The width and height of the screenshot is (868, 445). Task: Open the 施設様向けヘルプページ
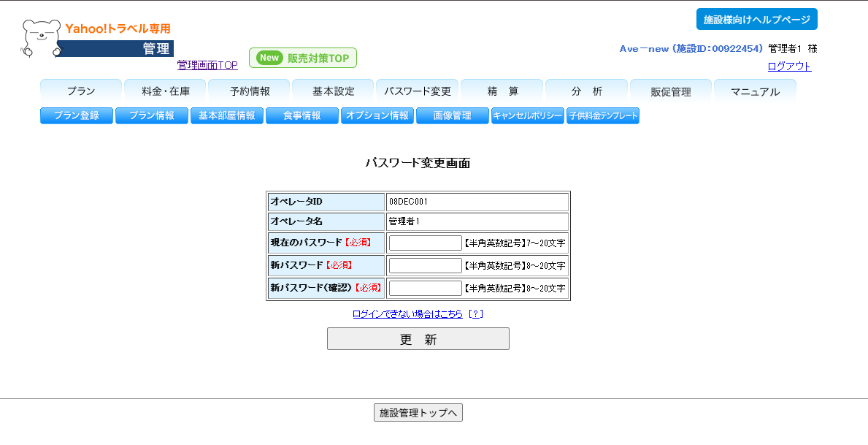[x=756, y=19]
